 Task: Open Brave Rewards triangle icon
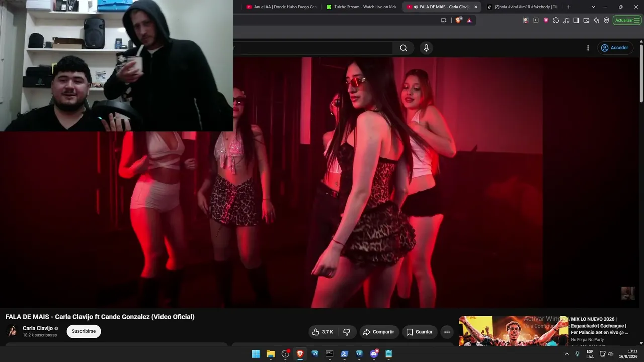[x=469, y=20]
